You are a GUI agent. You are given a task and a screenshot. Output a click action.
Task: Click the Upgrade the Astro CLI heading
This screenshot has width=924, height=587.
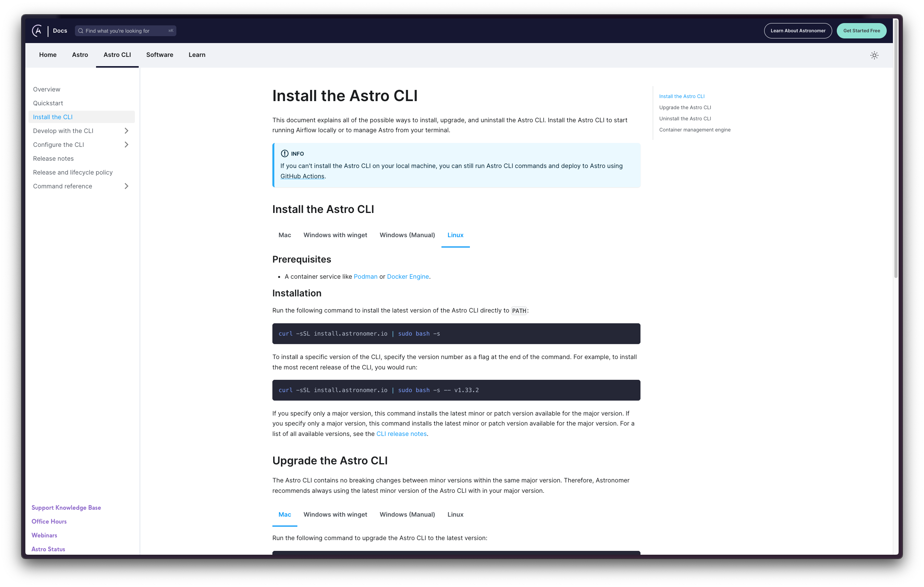(330, 461)
